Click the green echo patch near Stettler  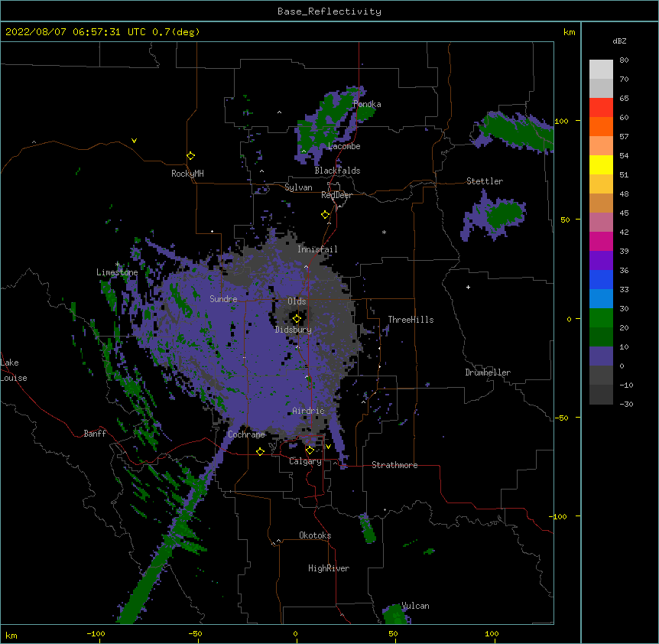(x=505, y=213)
